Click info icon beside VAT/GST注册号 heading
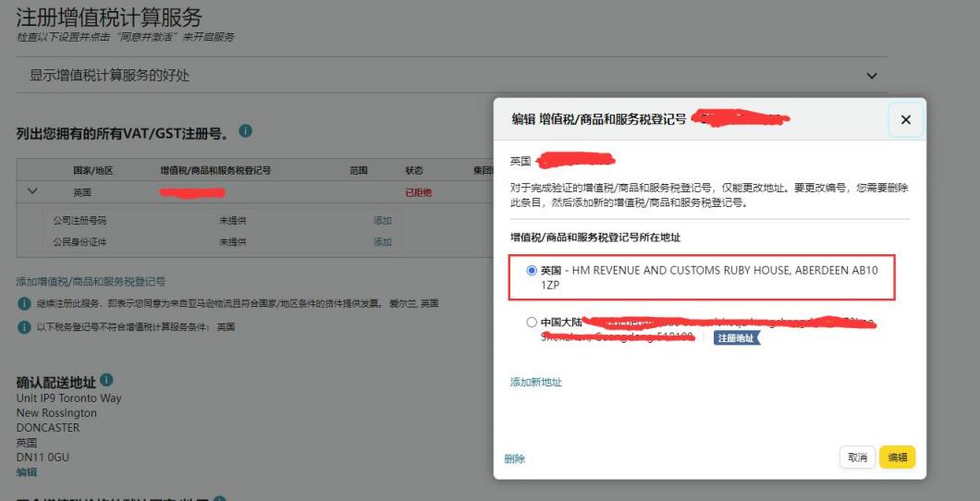 (x=246, y=131)
